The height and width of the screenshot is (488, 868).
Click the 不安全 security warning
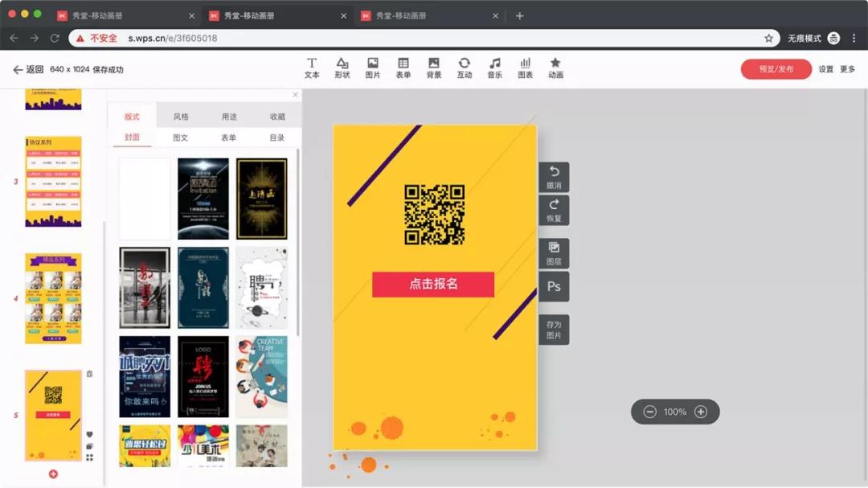point(97,39)
